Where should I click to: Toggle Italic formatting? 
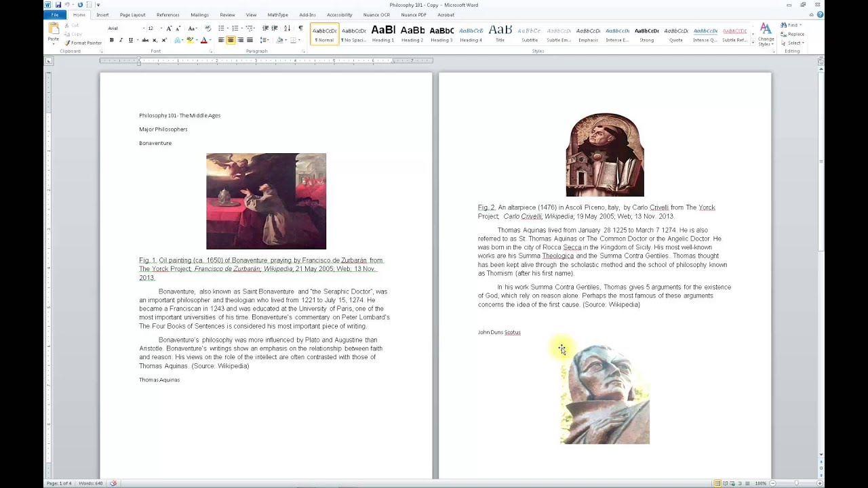tap(121, 40)
